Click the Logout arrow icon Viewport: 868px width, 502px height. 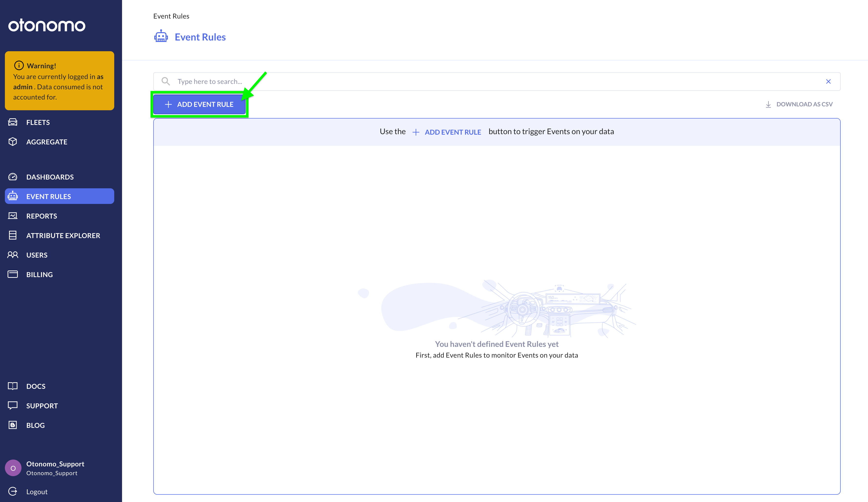click(x=13, y=491)
